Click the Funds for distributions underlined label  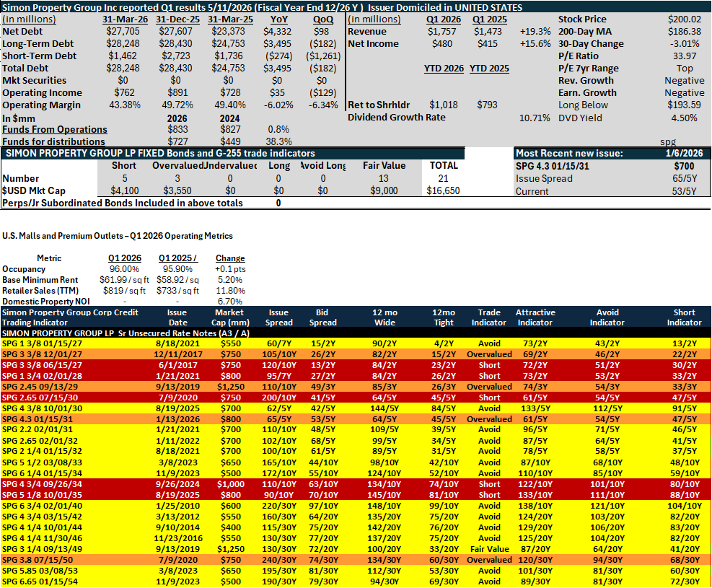[x=53, y=141]
